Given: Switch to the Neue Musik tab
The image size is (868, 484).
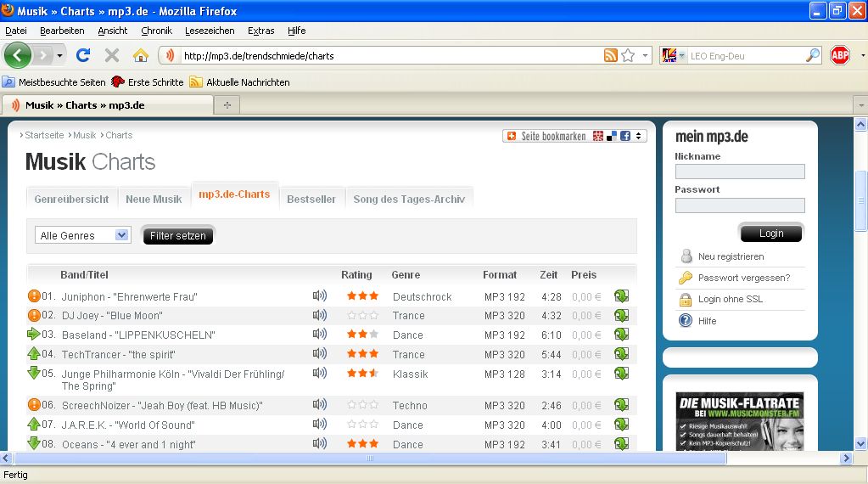Looking at the screenshot, I should click(x=154, y=199).
